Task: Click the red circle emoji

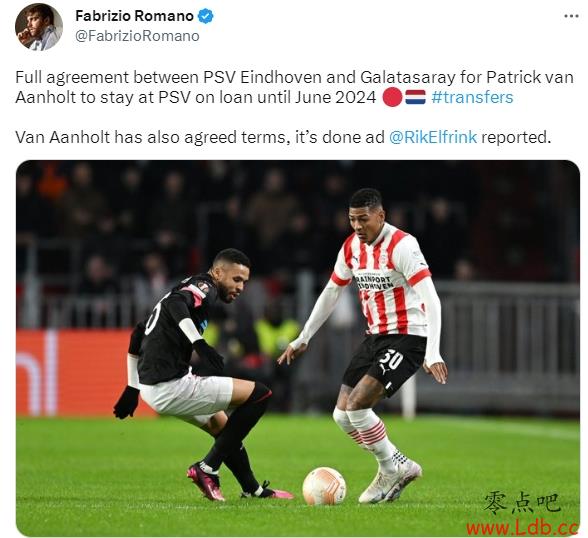Action: coord(393,97)
